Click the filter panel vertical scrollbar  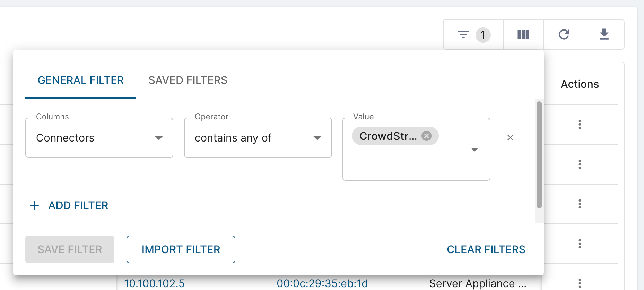(539, 155)
